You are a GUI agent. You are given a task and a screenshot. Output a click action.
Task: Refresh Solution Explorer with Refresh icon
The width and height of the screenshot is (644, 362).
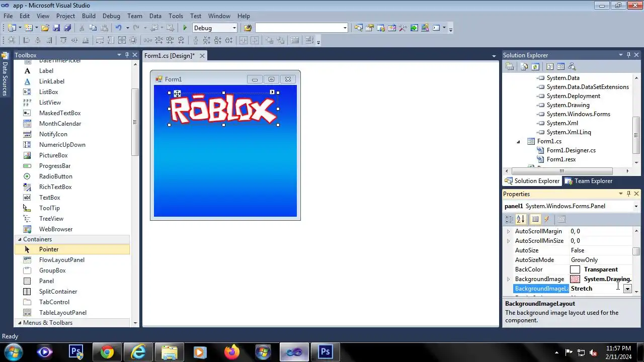(535, 66)
